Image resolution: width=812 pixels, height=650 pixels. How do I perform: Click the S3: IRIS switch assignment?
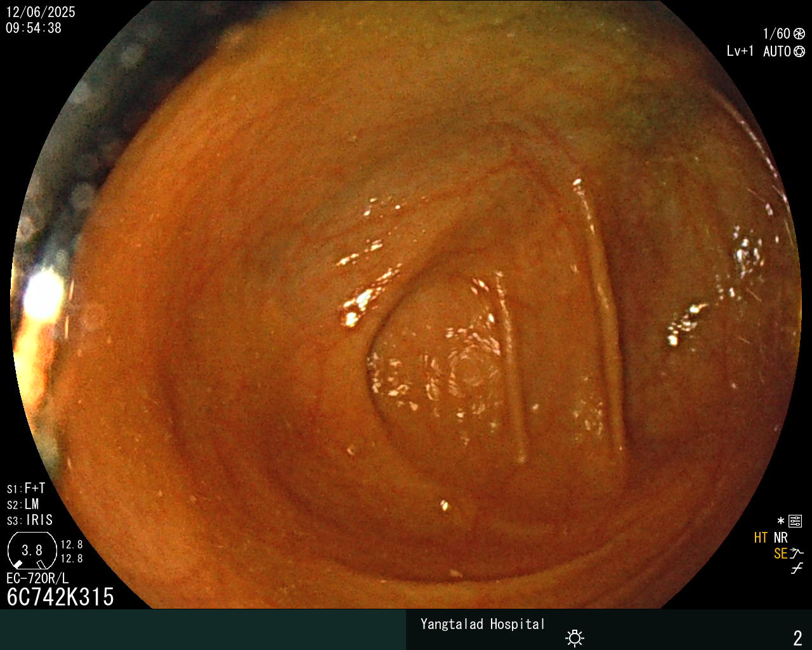coord(30,520)
